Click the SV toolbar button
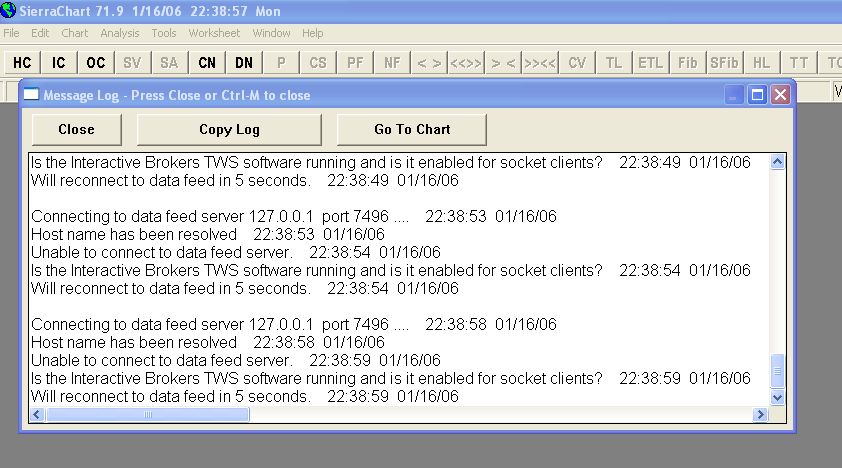 click(132, 63)
